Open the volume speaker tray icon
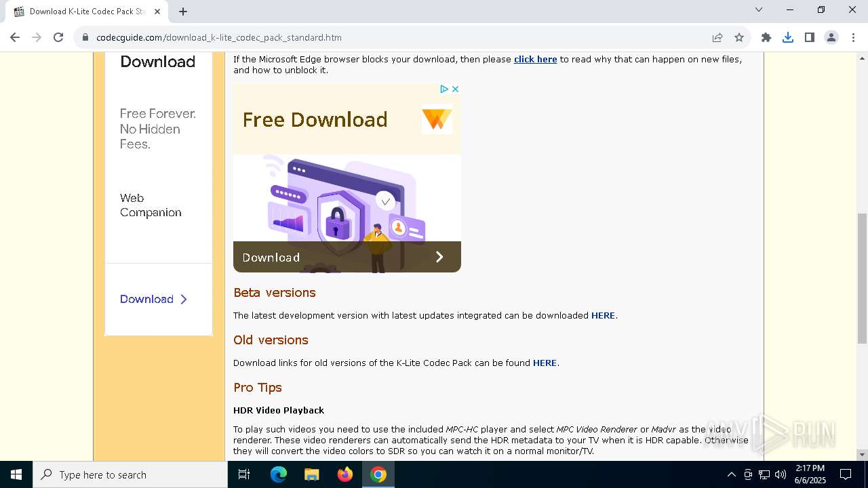868x488 pixels. pyautogui.click(x=781, y=474)
